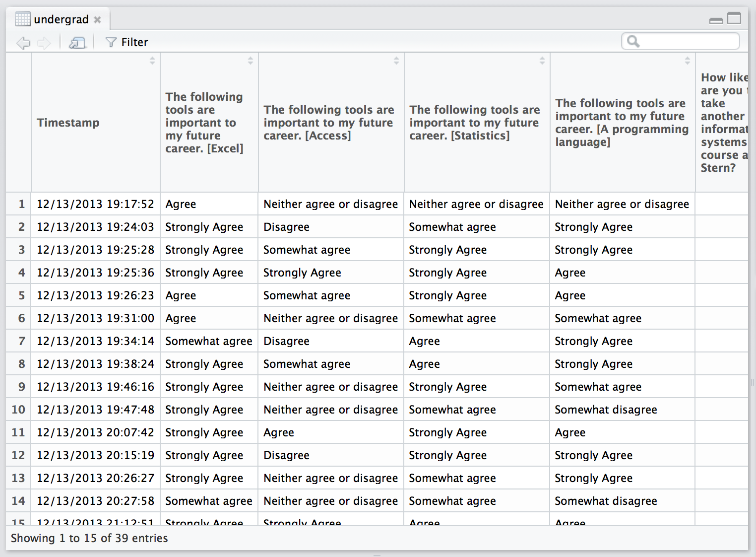Image resolution: width=756 pixels, height=557 pixels.
Task: Click the programming language column header text
Action: coord(622,123)
